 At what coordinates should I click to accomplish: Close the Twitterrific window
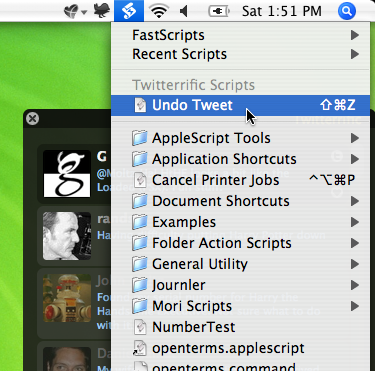point(32,118)
